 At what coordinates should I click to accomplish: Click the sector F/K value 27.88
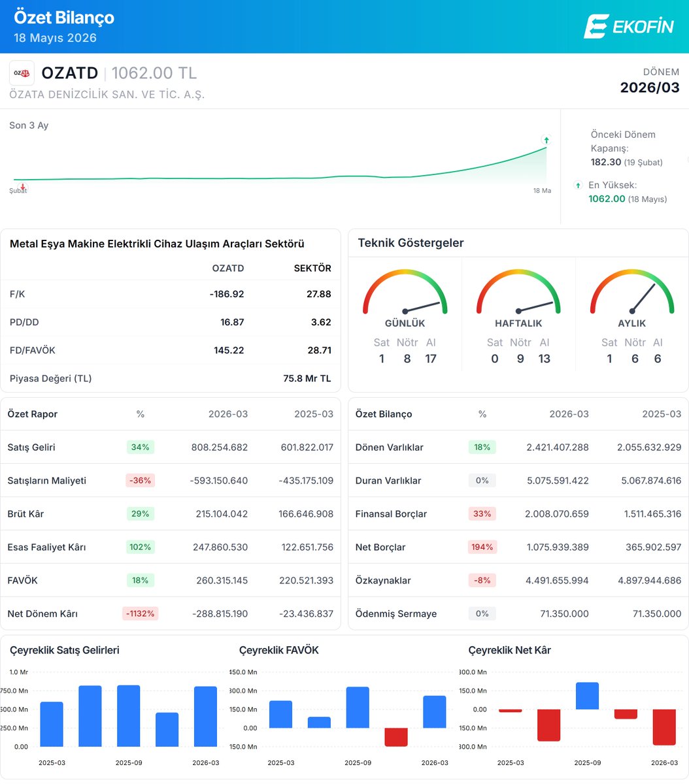(x=319, y=294)
